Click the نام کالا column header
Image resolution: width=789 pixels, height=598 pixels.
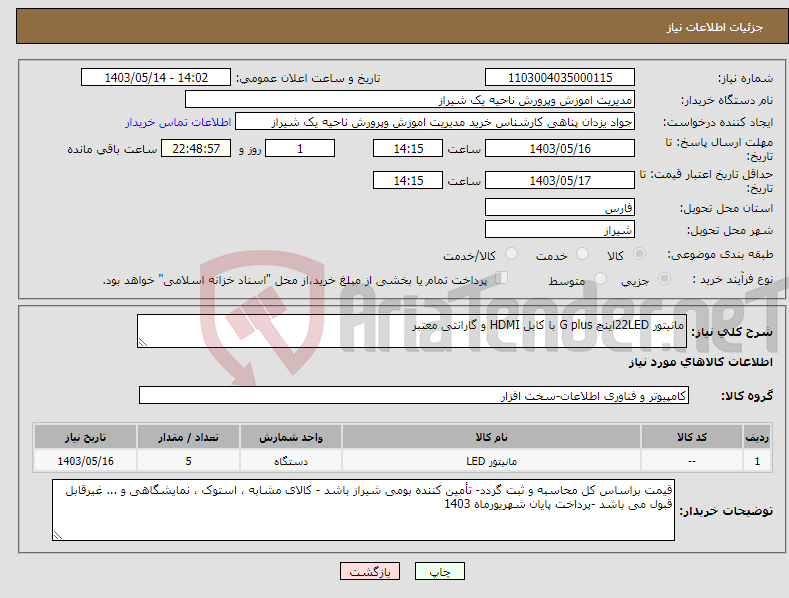pyautogui.click(x=491, y=437)
